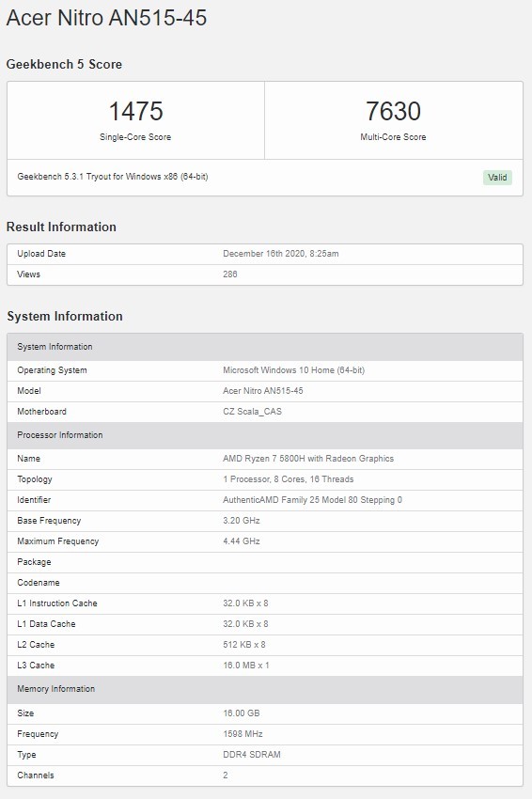Click the Base Frequency 3.20 GHz value
Image resolution: width=532 pixels, height=799 pixels.
pyautogui.click(x=242, y=521)
